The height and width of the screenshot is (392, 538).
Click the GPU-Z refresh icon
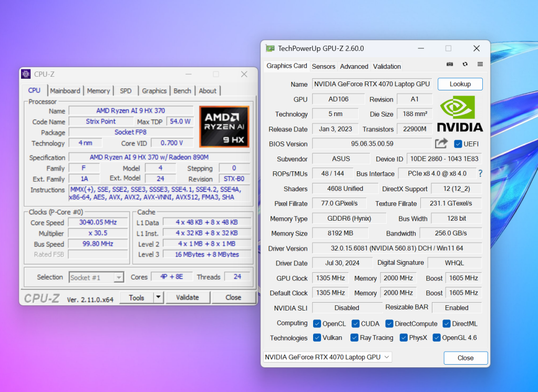pyautogui.click(x=465, y=64)
